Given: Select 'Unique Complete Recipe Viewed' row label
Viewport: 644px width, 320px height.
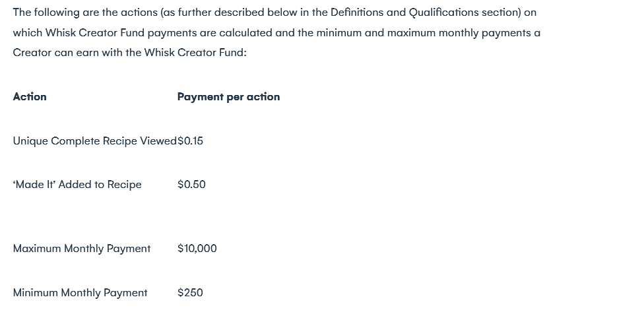Looking at the screenshot, I should [95, 141].
